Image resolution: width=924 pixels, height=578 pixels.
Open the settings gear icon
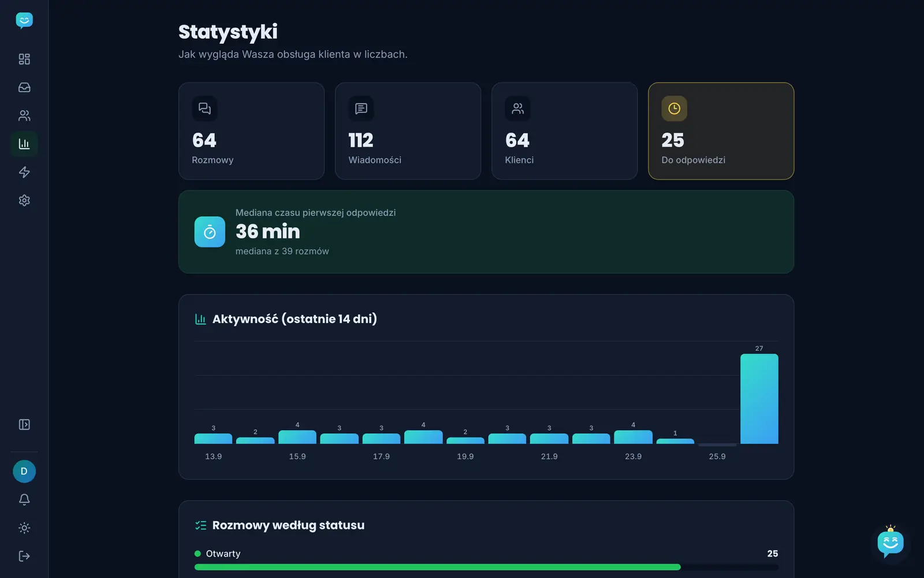[x=24, y=201]
